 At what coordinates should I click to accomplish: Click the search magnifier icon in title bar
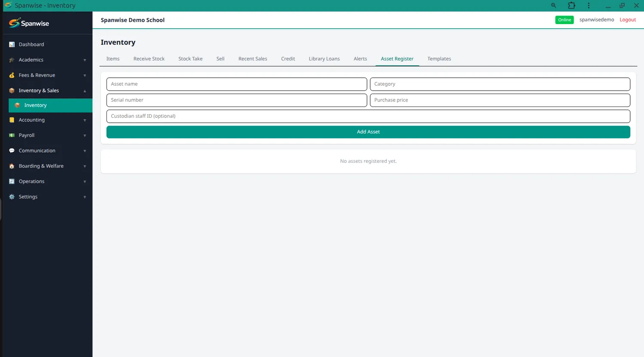tap(553, 6)
